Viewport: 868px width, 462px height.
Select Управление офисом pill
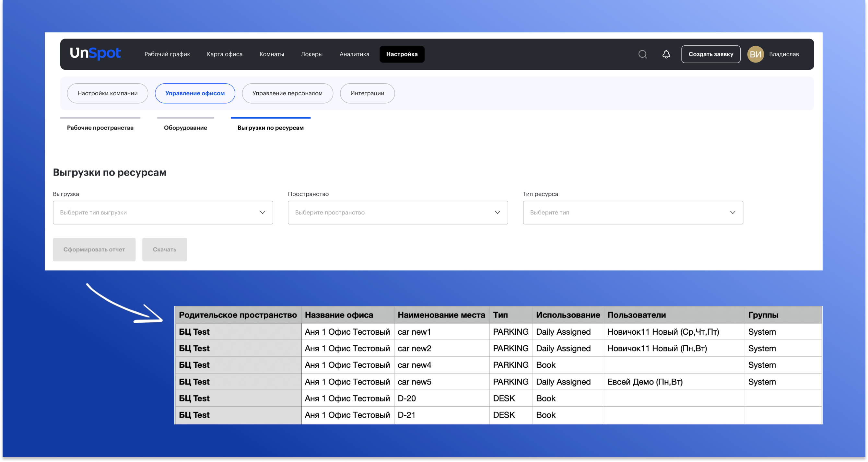pyautogui.click(x=195, y=93)
